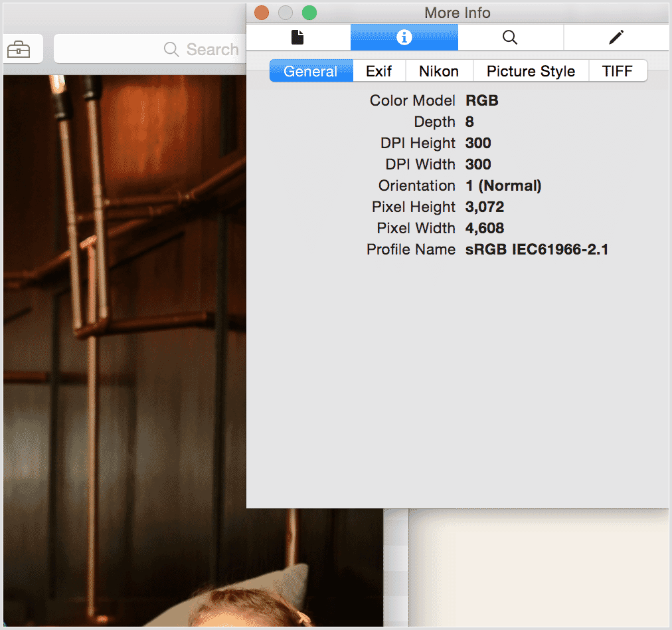The image size is (672, 630).
Task: Minimize the More Info window
Action: pos(286,13)
